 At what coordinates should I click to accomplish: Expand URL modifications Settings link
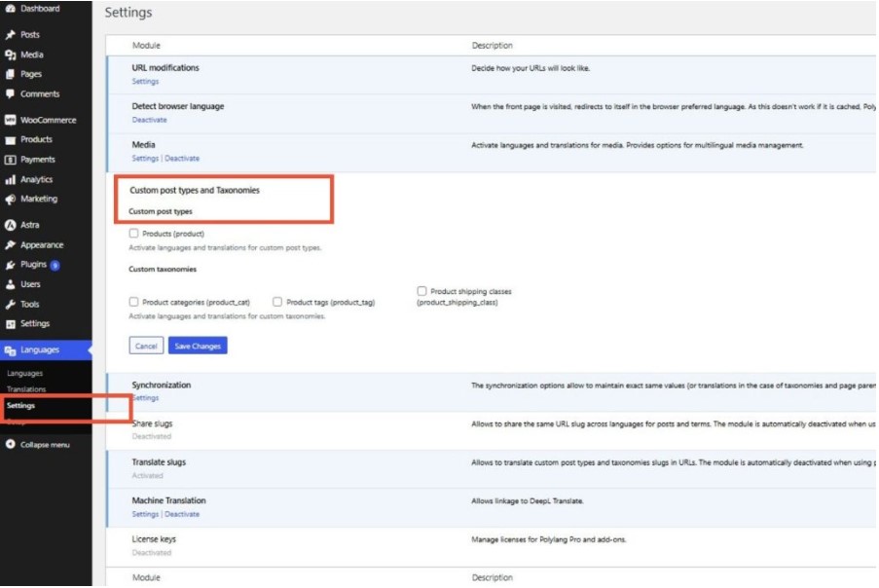145,82
